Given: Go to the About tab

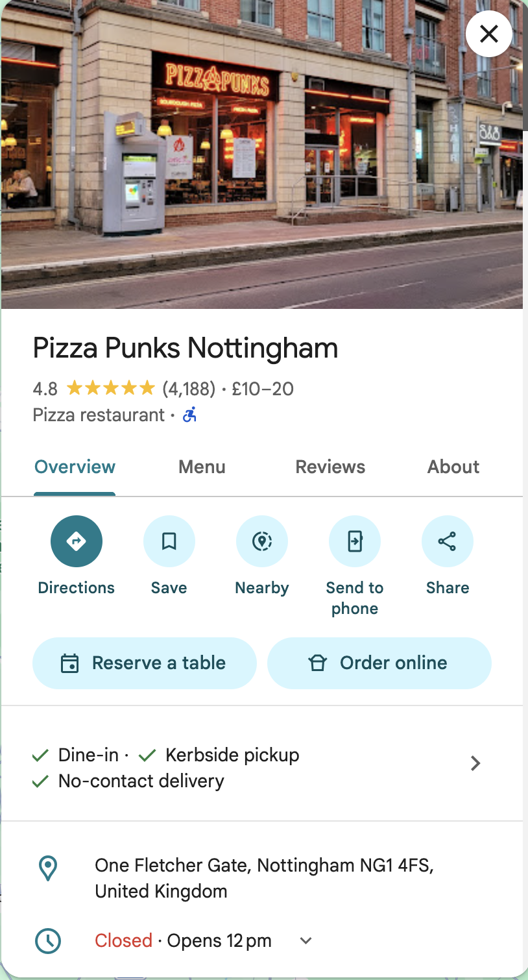Looking at the screenshot, I should [453, 467].
